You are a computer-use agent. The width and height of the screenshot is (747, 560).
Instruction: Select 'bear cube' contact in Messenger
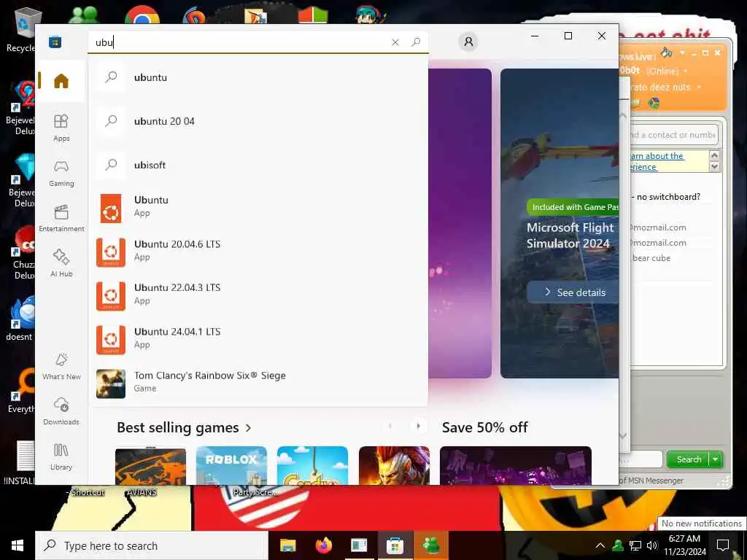pyautogui.click(x=651, y=258)
